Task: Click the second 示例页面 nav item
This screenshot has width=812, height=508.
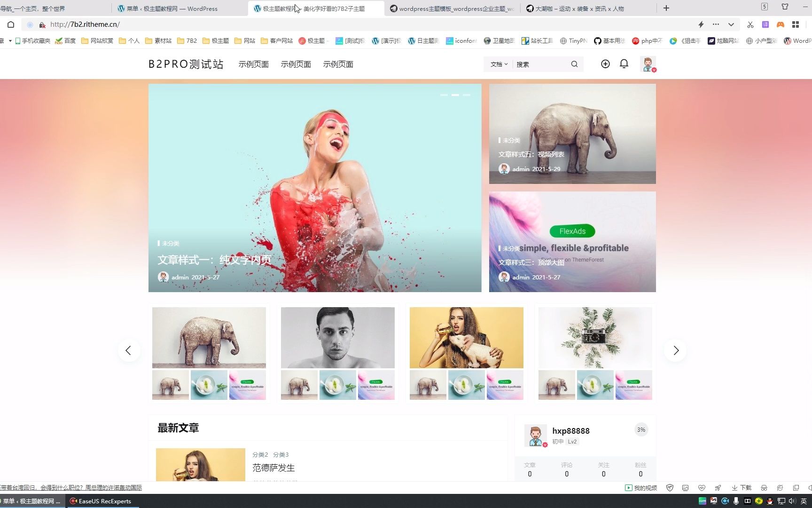Action: click(x=296, y=64)
